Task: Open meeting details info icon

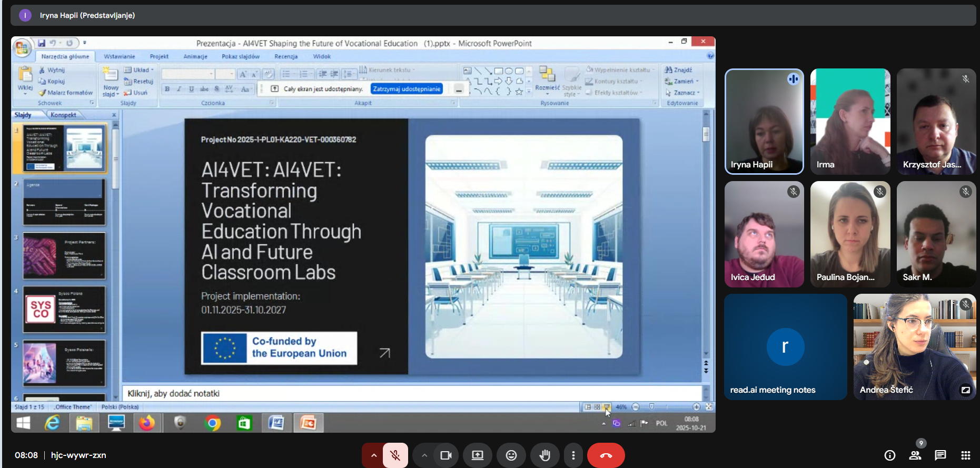Action: tap(889, 455)
